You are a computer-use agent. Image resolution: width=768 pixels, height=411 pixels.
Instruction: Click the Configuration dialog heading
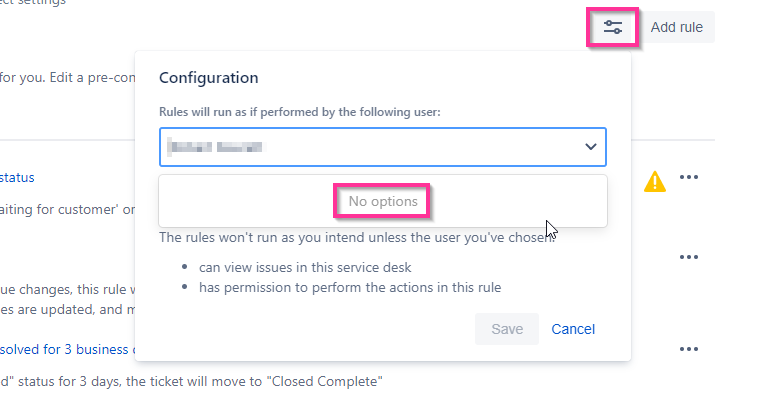point(209,78)
